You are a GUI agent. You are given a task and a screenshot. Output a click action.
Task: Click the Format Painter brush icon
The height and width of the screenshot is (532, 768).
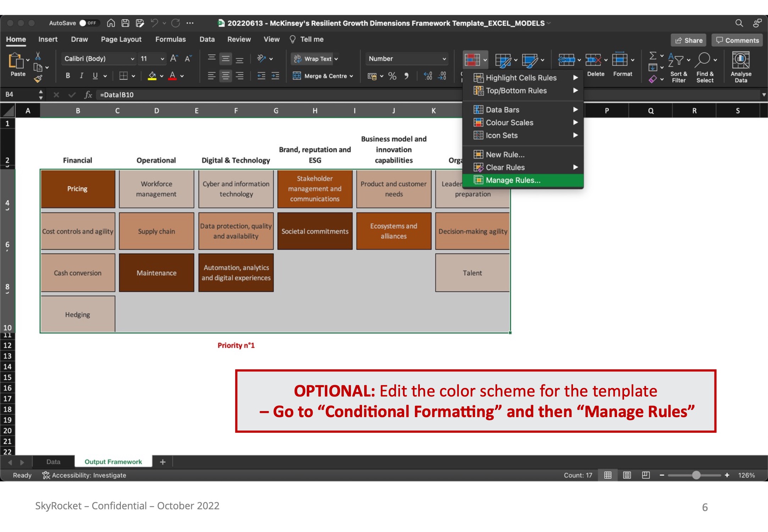point(38,79)
